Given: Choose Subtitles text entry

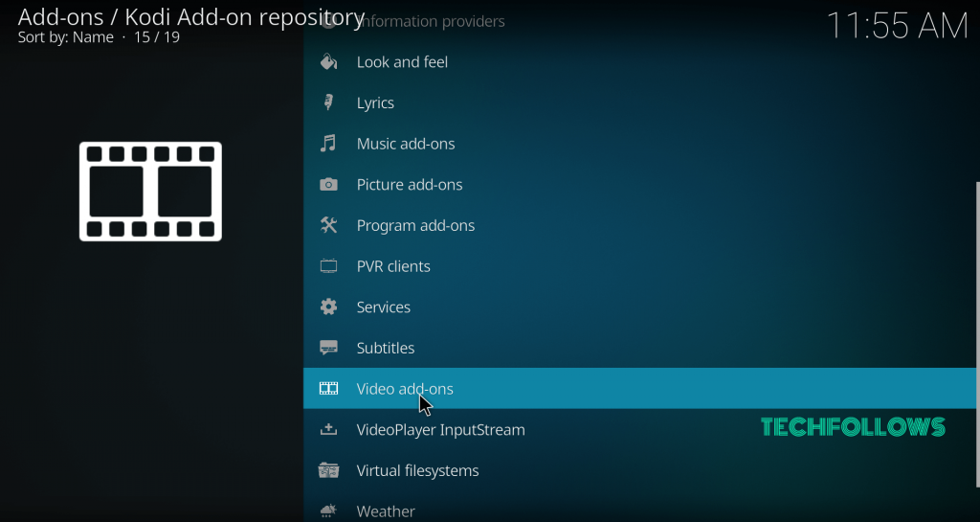Looking at the screenshot, I should coord(385,349).
